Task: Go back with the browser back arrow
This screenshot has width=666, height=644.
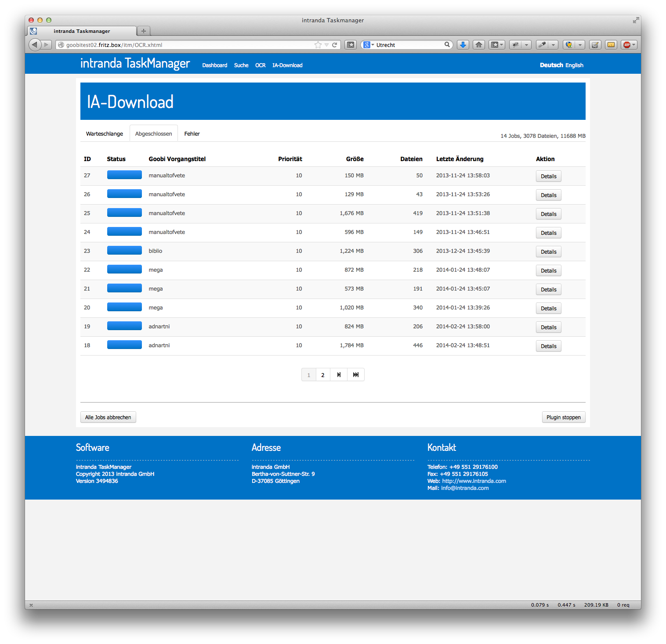Action: (35, 45)
